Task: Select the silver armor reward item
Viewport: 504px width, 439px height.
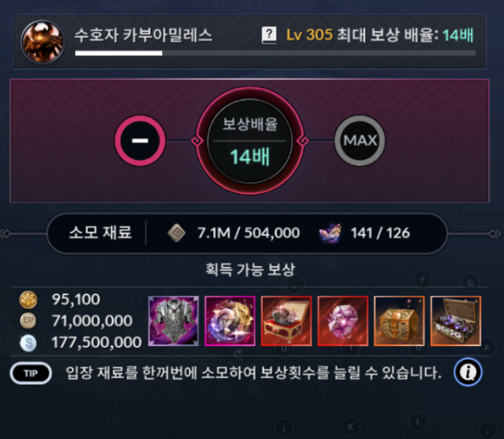Action: pos(174,321)
